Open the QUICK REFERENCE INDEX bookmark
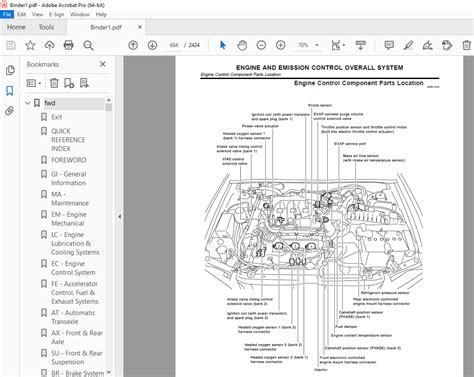Image resolution: width=474 pixels, height=377 pixels. tap(68, 140)
